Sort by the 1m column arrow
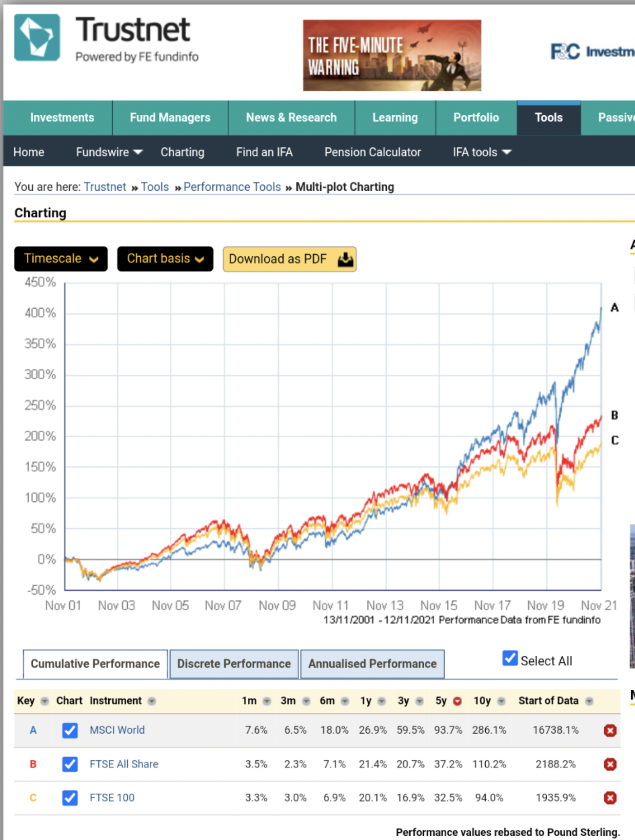The width and height of the screenshot is (635, 840). (x=267, y=701)
